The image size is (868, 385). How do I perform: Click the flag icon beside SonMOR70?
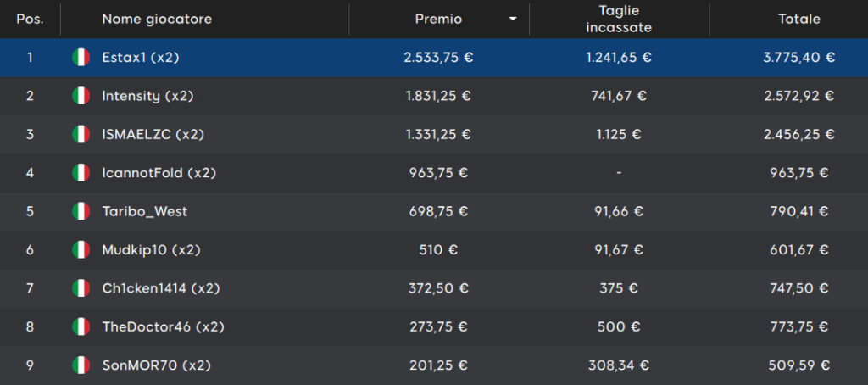pos(81,365)
